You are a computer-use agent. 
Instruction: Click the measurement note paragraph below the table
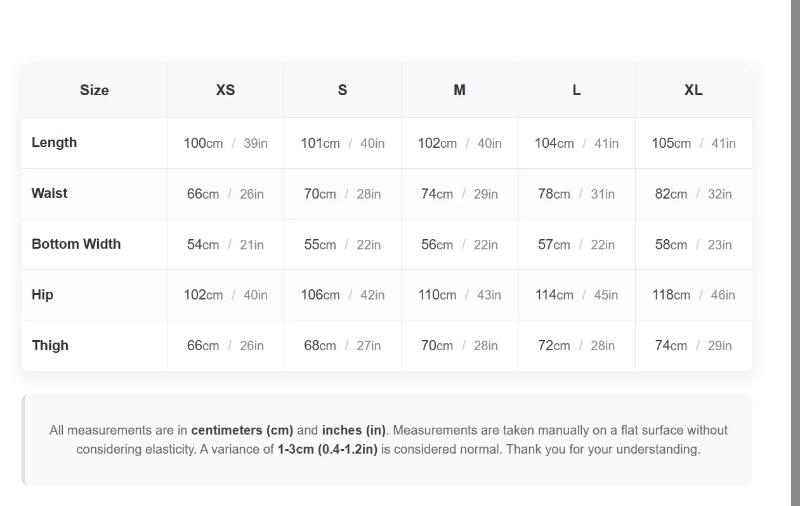pos(388,440)
